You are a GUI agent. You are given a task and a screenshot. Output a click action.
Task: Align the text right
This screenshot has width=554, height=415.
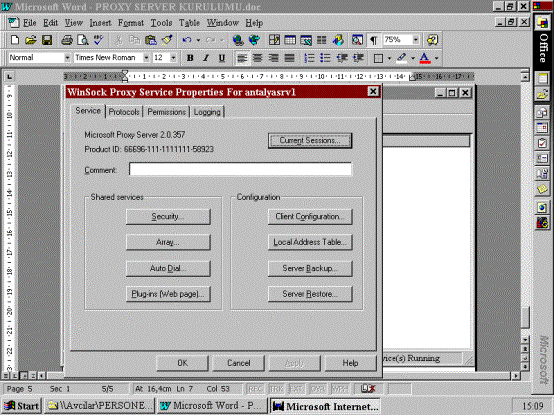(x=274, y=58)
